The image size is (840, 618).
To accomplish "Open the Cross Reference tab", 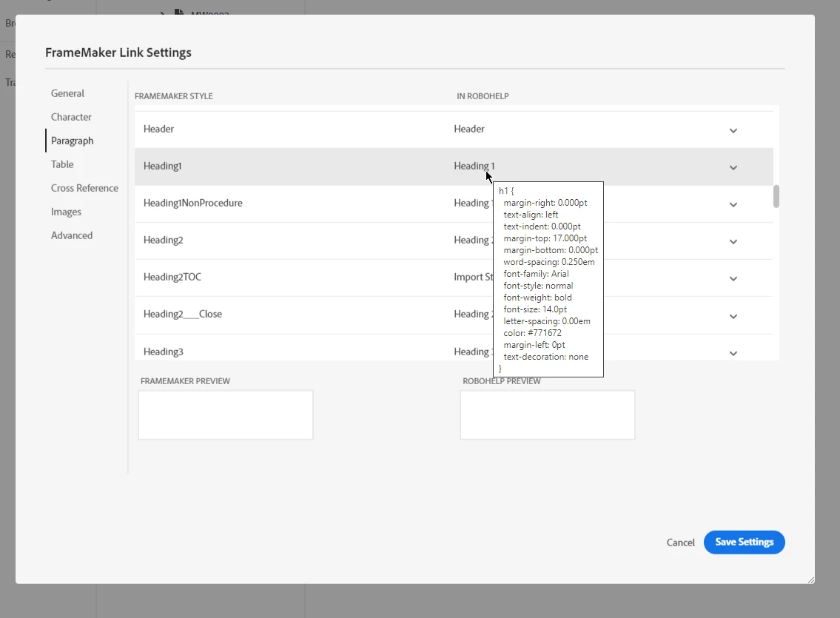I will click(x=84, y=188).
